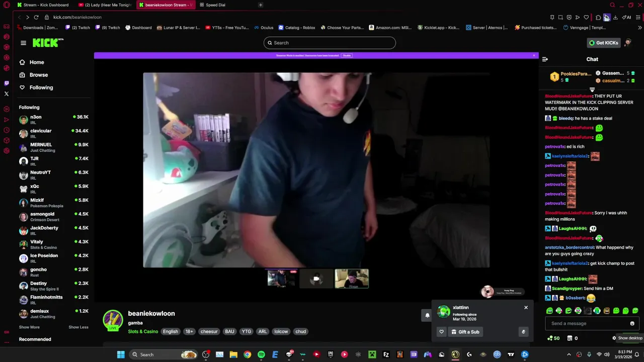Open the user profile avatar menu

(x=628, y=43)
